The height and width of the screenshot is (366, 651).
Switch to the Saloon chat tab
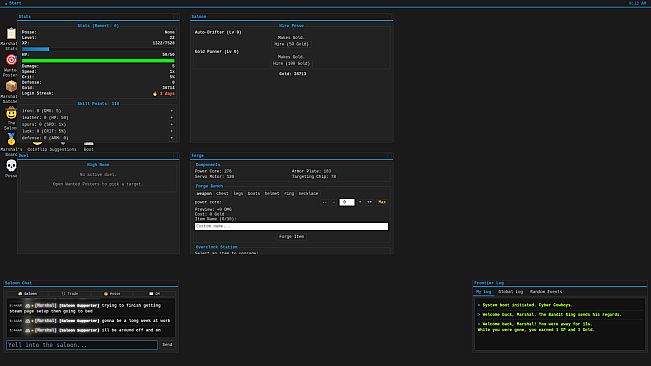click(27, 293)
